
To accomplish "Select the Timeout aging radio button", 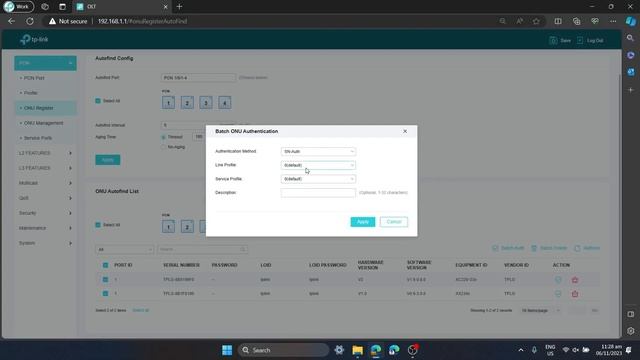I will click(164, 137).
